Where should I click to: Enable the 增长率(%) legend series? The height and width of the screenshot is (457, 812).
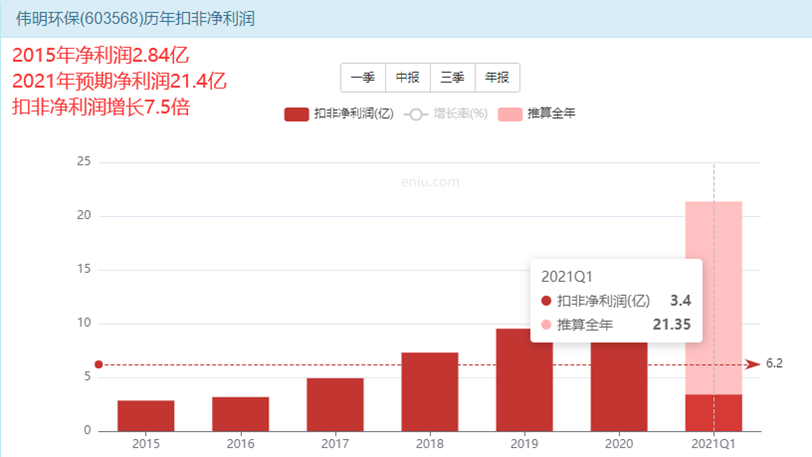tap(446, 113)
